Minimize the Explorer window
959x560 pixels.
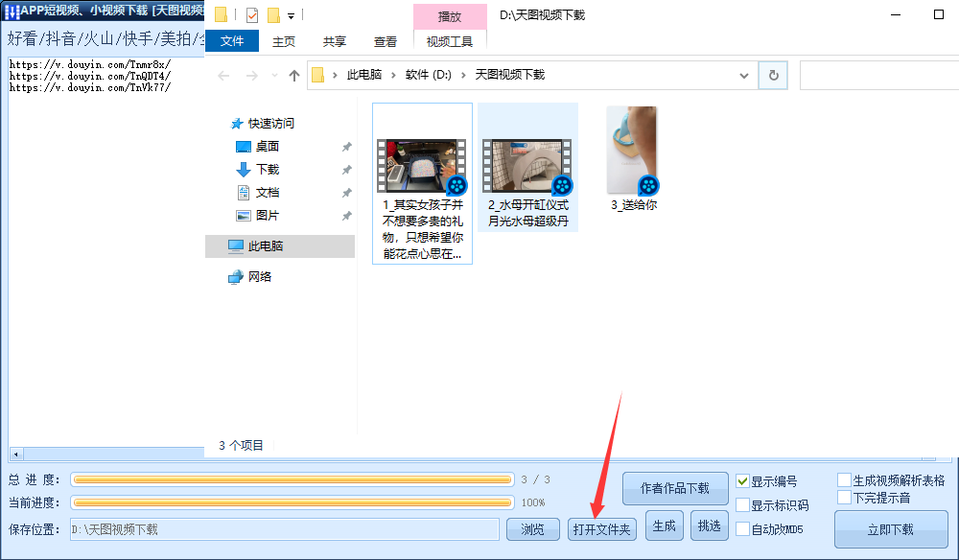click(x=896, y=14)
